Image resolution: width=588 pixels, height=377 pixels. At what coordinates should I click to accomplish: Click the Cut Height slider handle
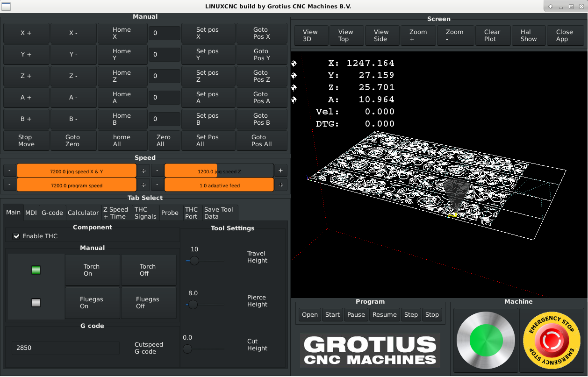pyautogui.click(x=187, y=349)
